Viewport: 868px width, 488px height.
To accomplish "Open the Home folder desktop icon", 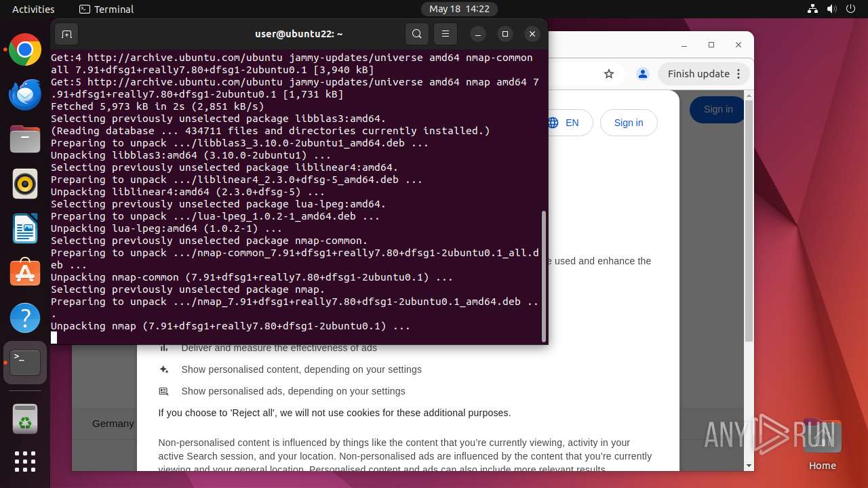I will point(822,444).
